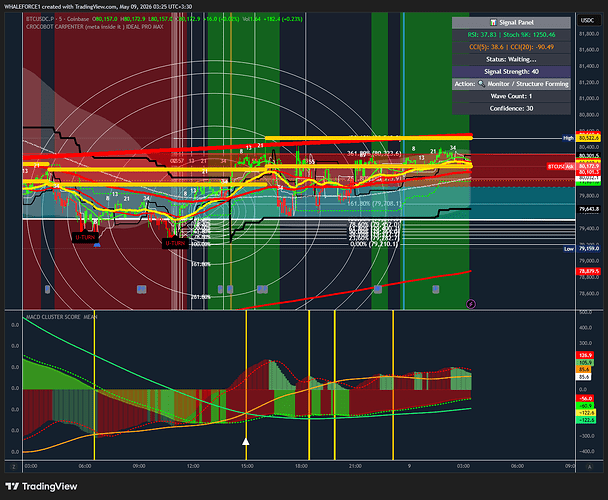The height and width of the screenshot is (500, 608).
Task: Click the blue bell icon below the left U-TURN label
Action: point(97,244)
